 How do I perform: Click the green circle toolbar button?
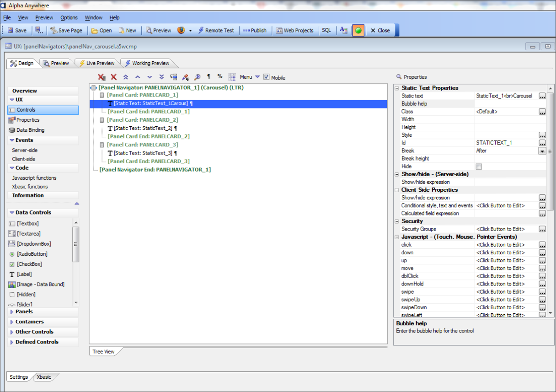pyautogui.click(x=358, y=30)
